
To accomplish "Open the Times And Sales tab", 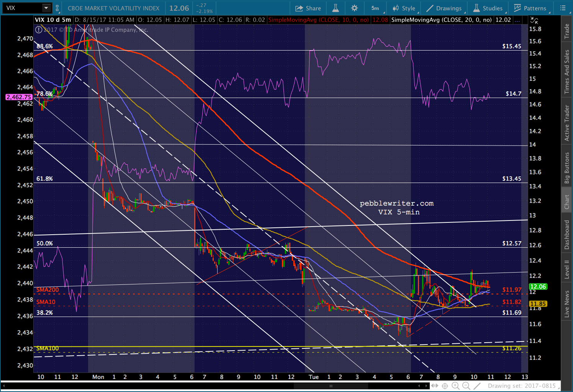I will 566,72.
